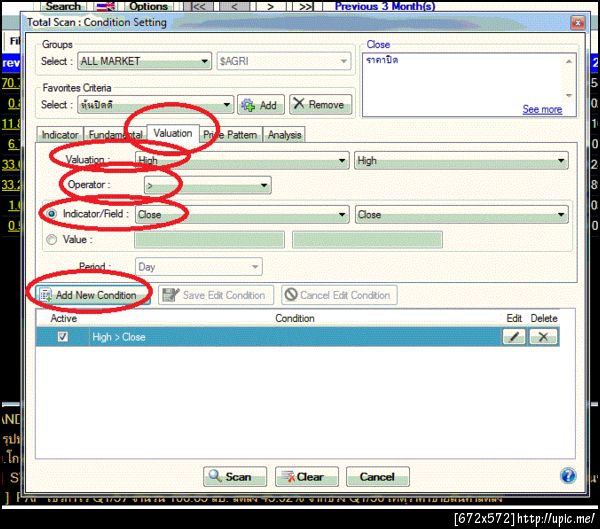Open the See more link
600x529 pixels.
tap(542, 109)
